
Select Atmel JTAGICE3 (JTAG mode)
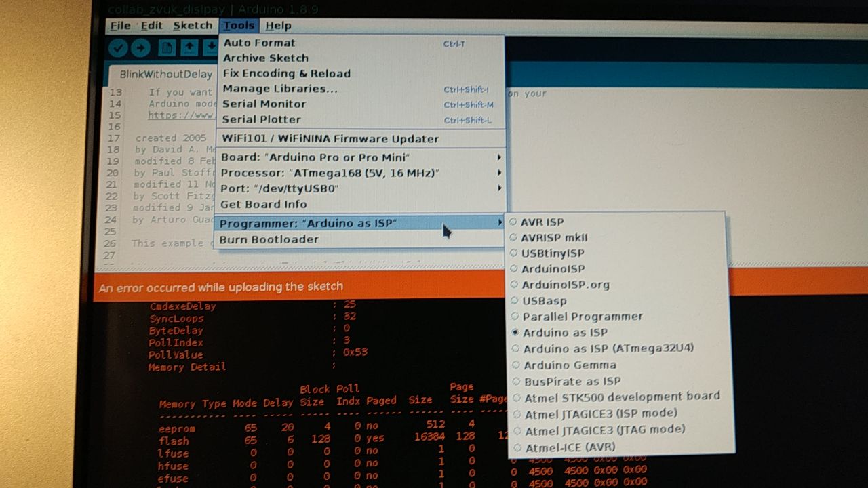tap(620, 430)
